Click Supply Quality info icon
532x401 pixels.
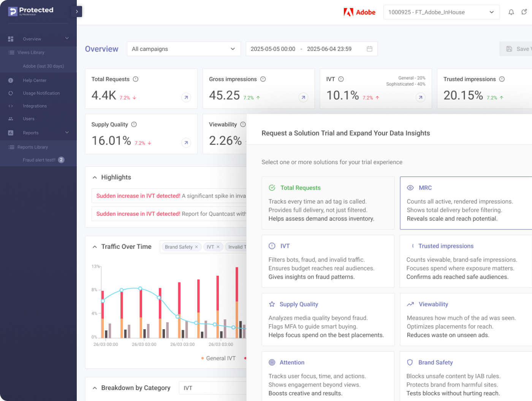[134, 125]
